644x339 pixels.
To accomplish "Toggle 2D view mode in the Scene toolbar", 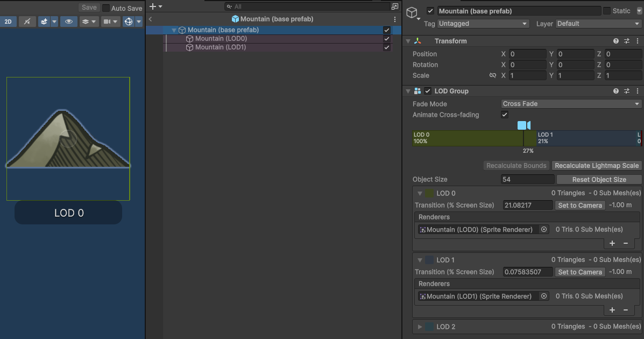I will point(7,22).
